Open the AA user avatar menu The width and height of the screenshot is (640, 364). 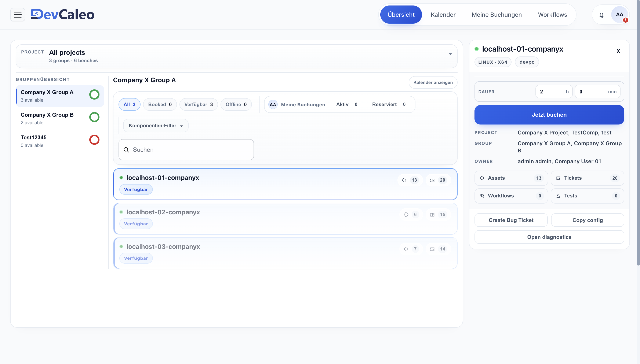click(x=619, y=15)
